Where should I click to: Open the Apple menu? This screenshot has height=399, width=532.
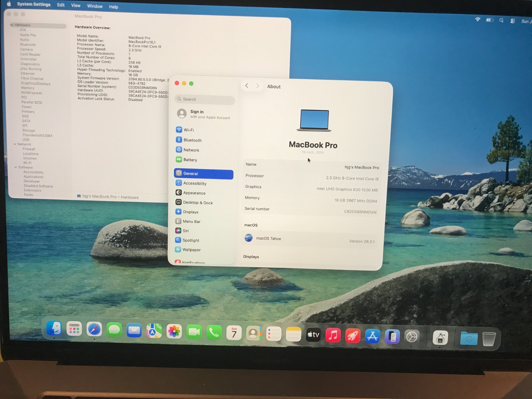(x=9, y=4)
